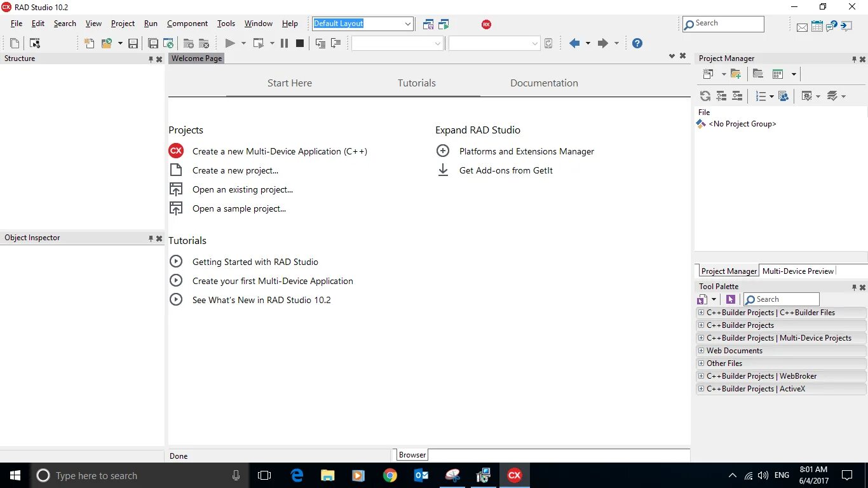Click the Trace Into icon
Screen dimensions: 868x488
320,43
